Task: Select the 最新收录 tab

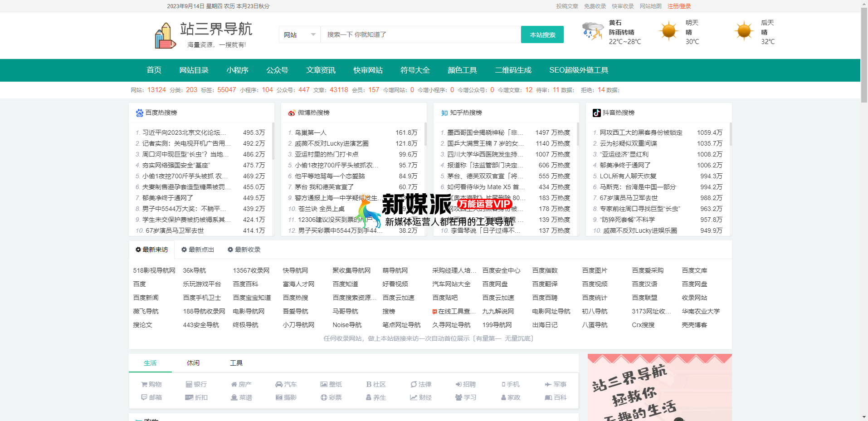Action: pyautogui.click(x=244, y=250)
